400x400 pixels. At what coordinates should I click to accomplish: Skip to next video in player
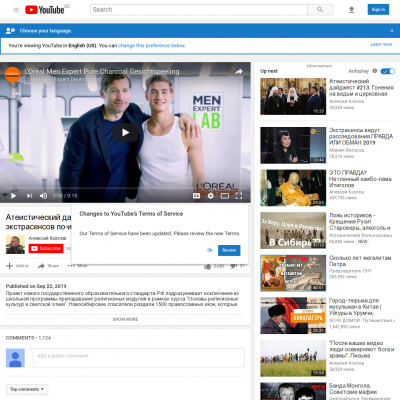(x=29, y=196)
